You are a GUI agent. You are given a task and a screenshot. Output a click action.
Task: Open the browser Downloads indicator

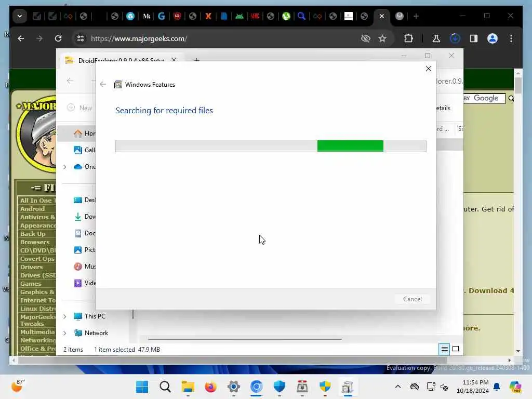[x=455, y=38]
